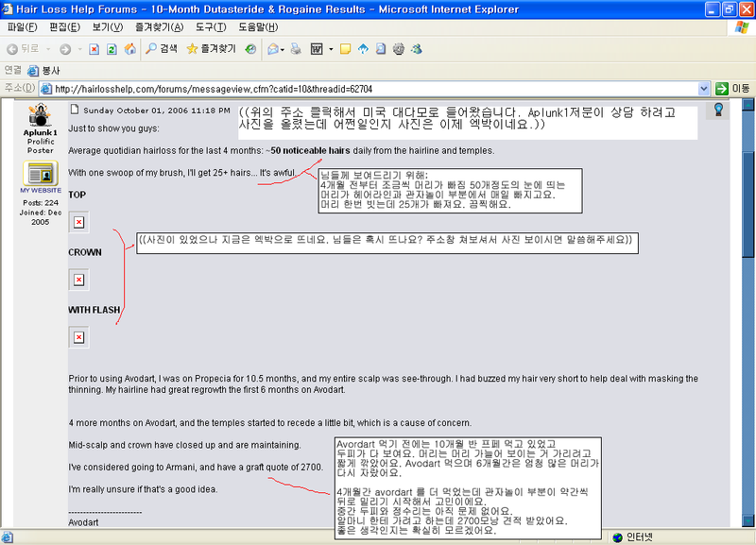Click the 'Joined: Dec 2005' text
The width and height of the screenshot is (756, 545).
(x=41, y=217)
